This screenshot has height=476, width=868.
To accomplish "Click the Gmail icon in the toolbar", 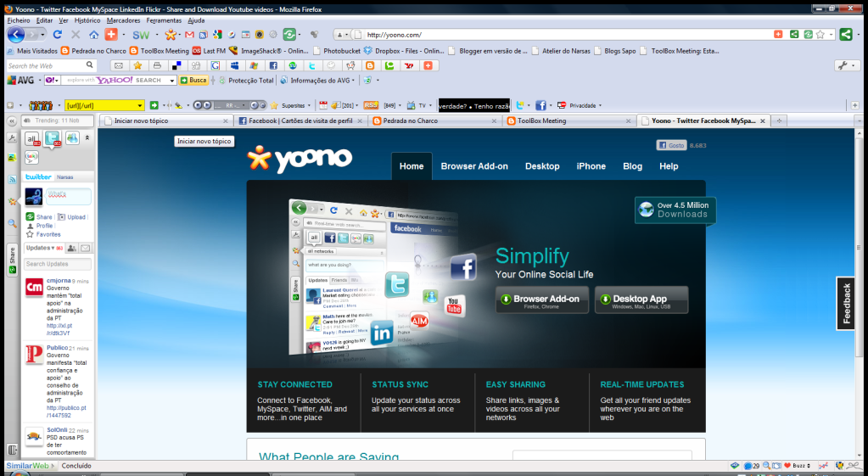I will 190,35.
